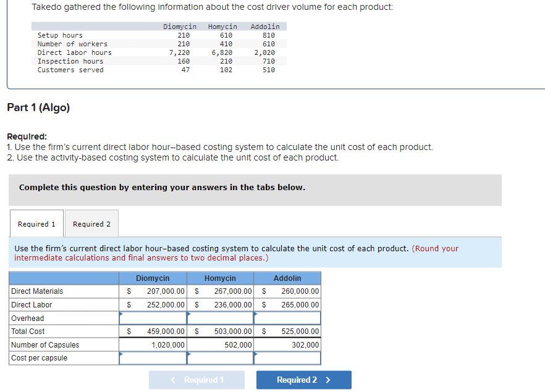Enter Cost per capsule for Diomycin
The width and height of the screenshot is (545, 392).
[x=153, y=357]
